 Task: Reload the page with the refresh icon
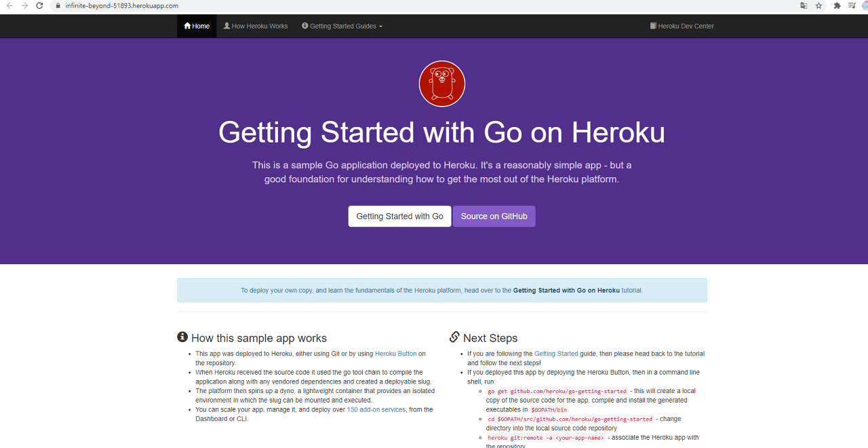39,5
